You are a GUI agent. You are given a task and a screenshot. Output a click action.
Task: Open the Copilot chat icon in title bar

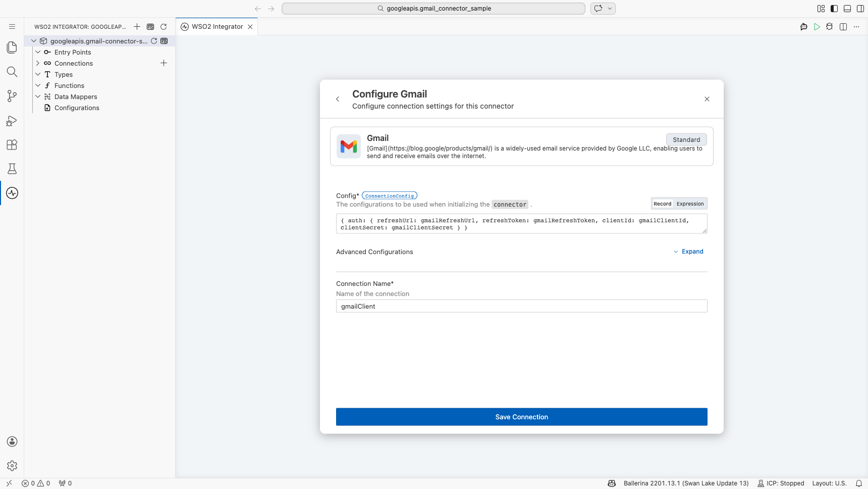pos(599,9)
